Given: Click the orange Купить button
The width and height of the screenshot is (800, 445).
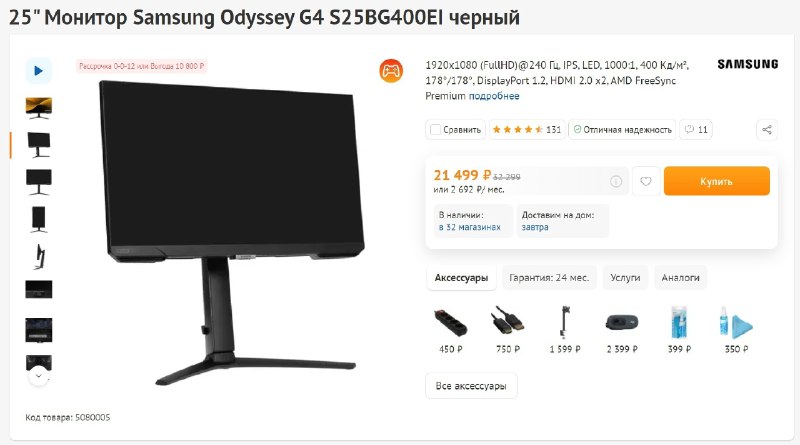Looking at the screenshot, I should pyautogui.click(x=716, y=181).
